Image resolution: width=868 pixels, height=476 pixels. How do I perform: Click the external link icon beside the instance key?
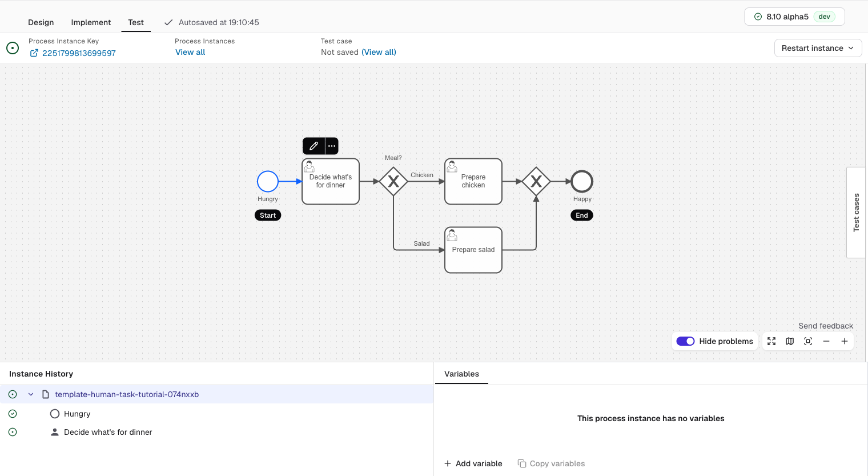pos(34,53)
